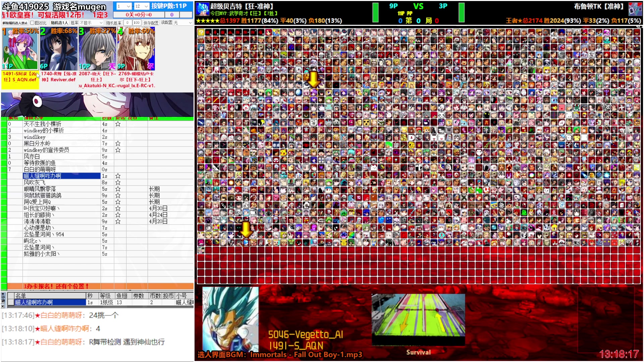Image resolution: width=644 pixels, height=362 pixels.
Task: Click star in 瞄人缝啊咋办啊 queue row
Action: tap(118, 176)
